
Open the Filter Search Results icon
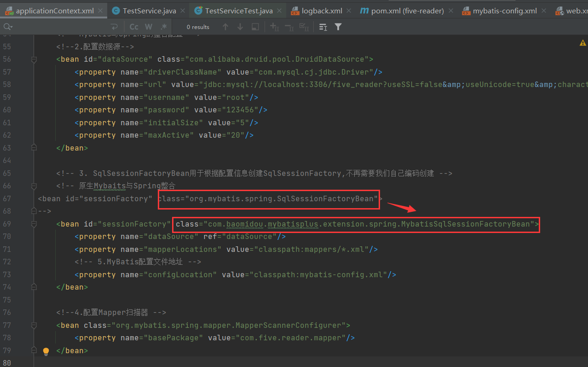tap(338, 27)
